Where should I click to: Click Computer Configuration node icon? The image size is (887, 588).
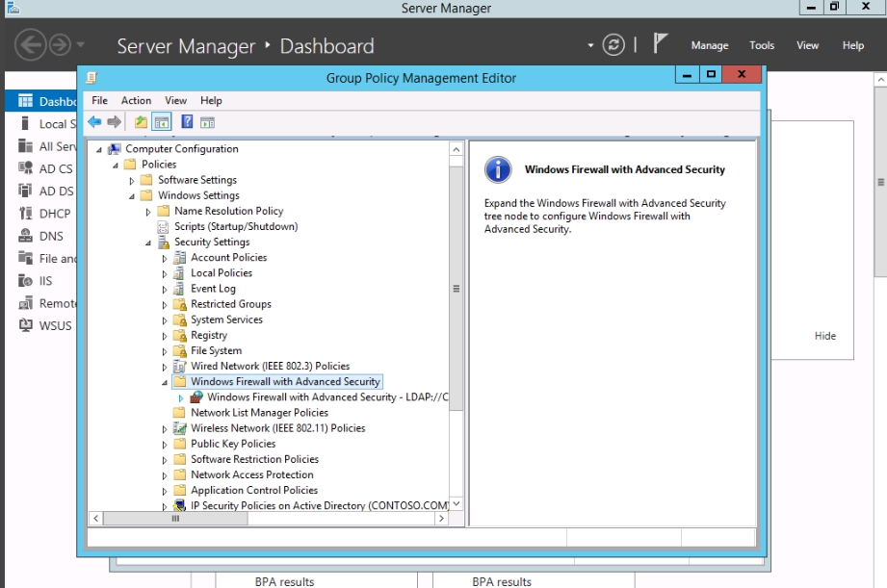coord(115,149)
